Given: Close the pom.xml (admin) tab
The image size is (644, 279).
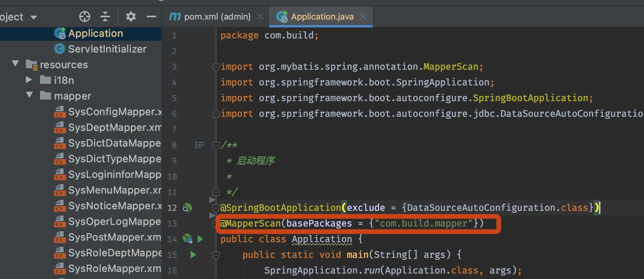Looking at the screenshot, I should pyautogui.click(x=260, y=16).
